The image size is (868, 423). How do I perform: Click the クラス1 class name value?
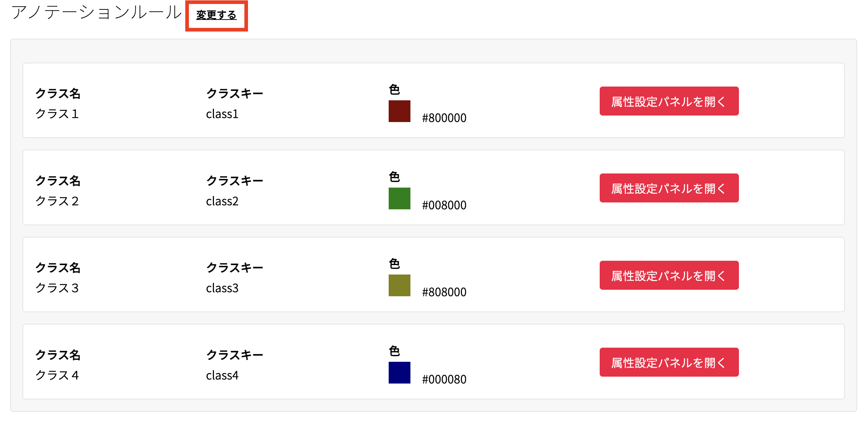pos(57,114)
